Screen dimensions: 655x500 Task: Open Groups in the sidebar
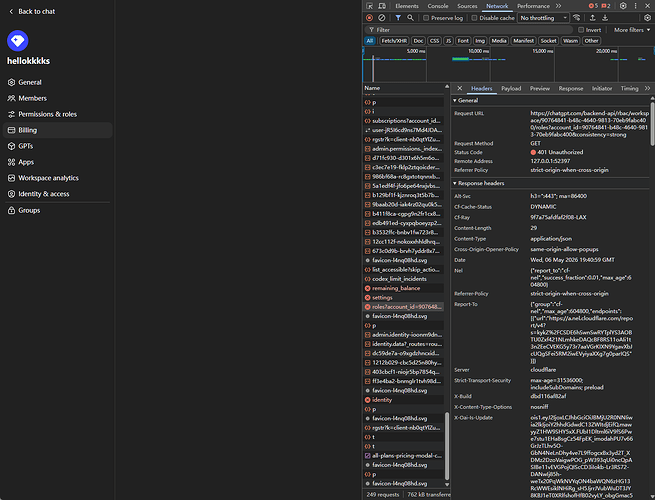coord(57,210)
